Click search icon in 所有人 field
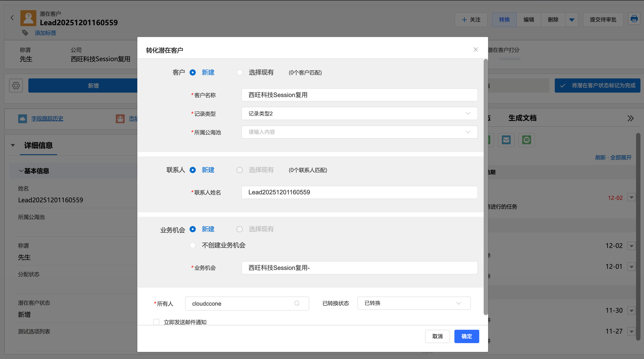 click(297, 303)
